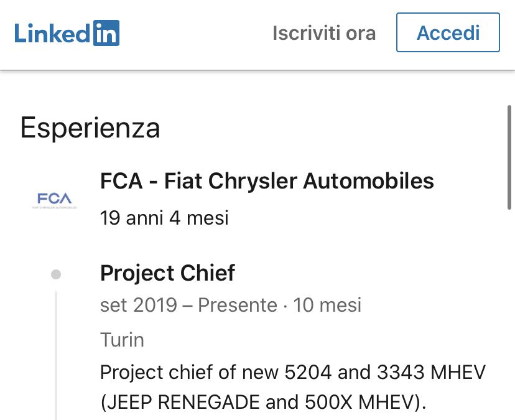
Task: Click the LinkedIn logo in the header
Action: tap(67, 33)
